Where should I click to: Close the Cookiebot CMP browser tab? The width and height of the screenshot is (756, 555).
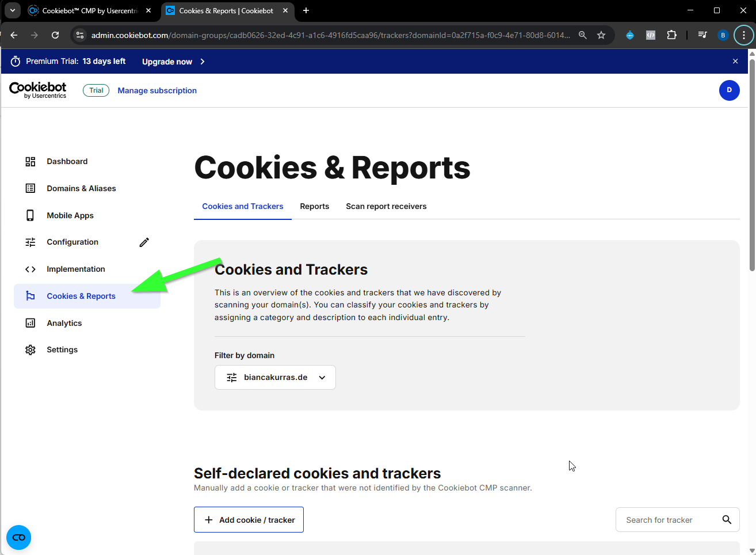click(148, 10)
